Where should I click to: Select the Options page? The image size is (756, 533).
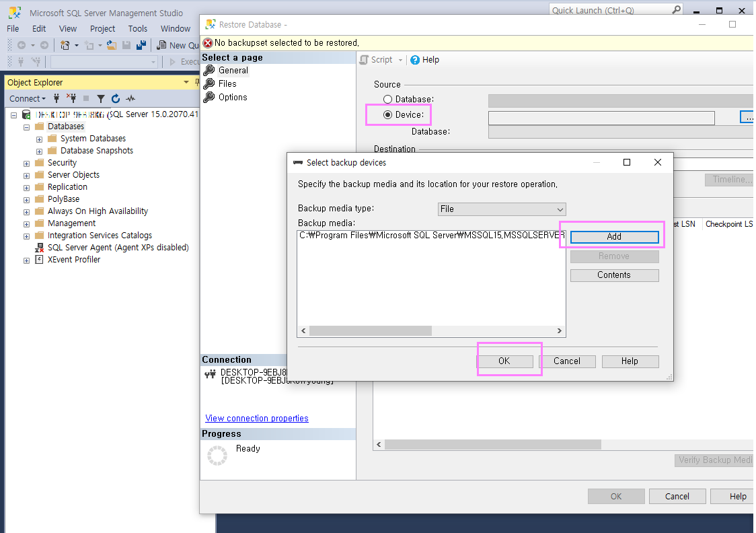[x=233, y=98]
